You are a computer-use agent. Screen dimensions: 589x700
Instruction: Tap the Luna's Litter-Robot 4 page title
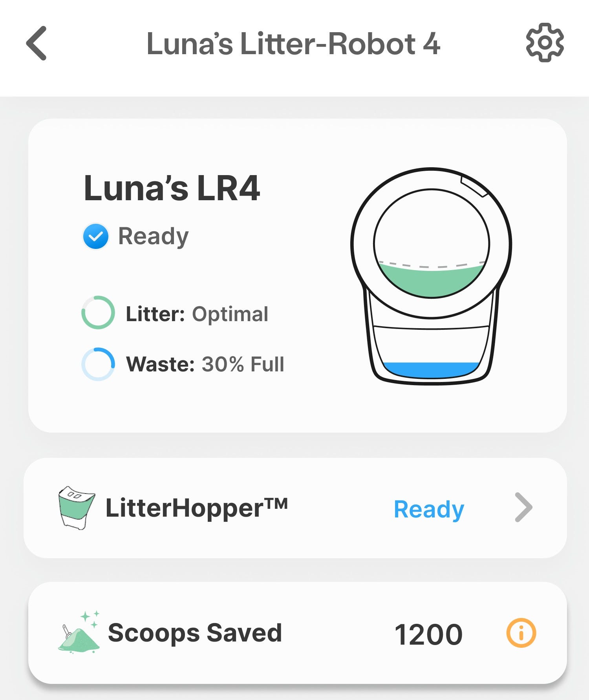click(x=293, y=44)
